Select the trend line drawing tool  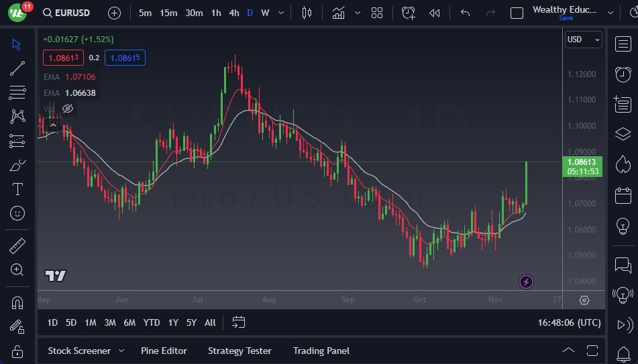[x=17, y=68]
